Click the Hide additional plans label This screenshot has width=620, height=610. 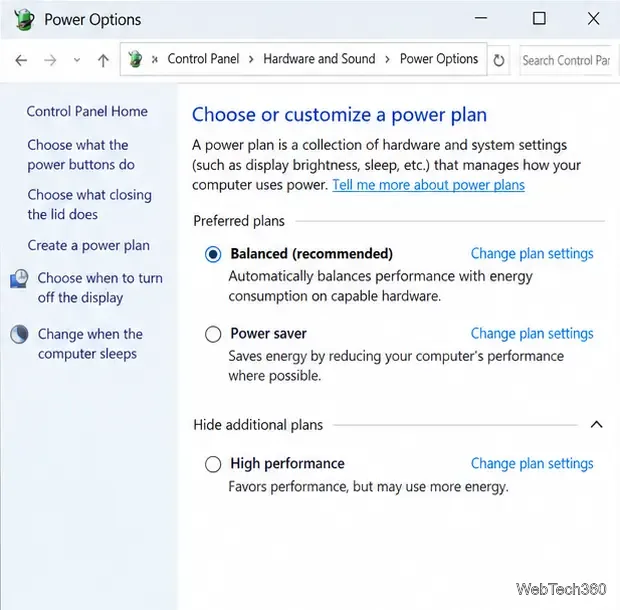click(x=258, y=425)
